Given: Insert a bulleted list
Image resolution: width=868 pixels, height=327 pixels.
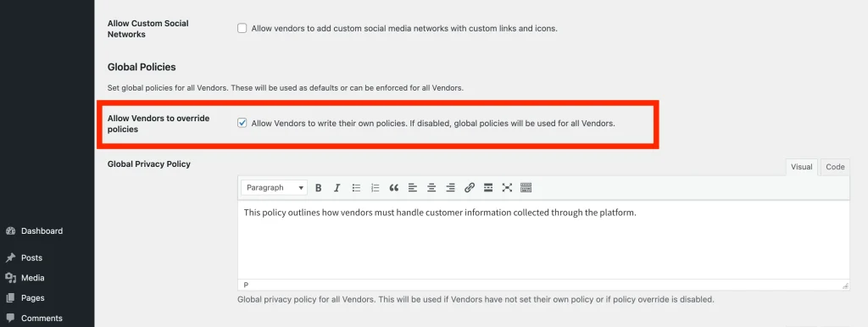Looking at the screenshot, I should pos(357,188).
